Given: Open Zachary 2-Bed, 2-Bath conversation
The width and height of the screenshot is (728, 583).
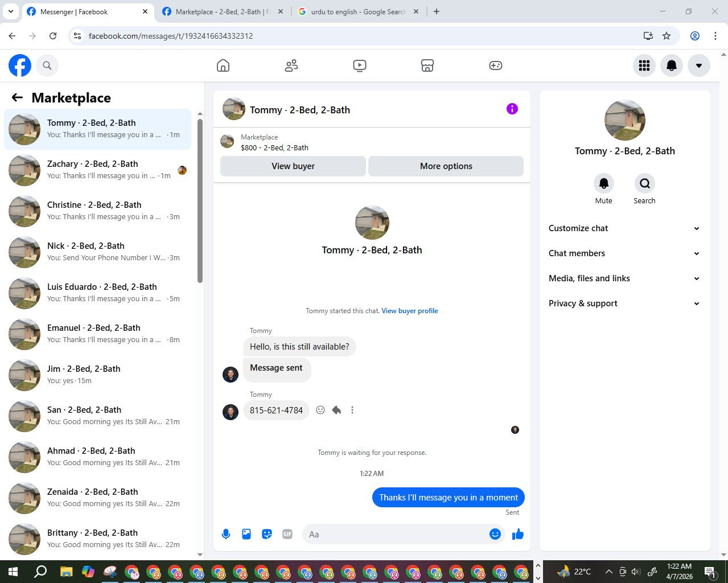Looking at the screenshot, I should coord(98,170).
